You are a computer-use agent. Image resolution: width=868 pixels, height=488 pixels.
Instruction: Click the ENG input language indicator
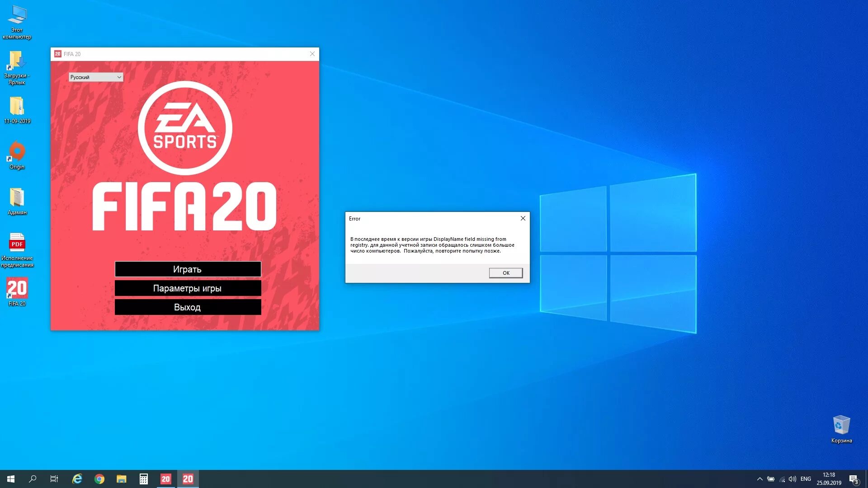pyautogui.click(x=806, y=479)
